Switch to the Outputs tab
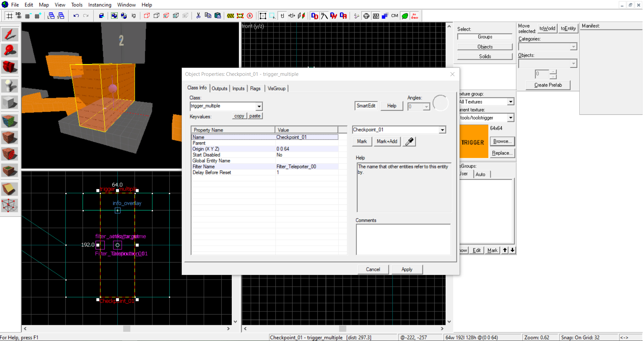Viewport: 644px width, 341px height. pyautogui.click(x=219, y=89)
